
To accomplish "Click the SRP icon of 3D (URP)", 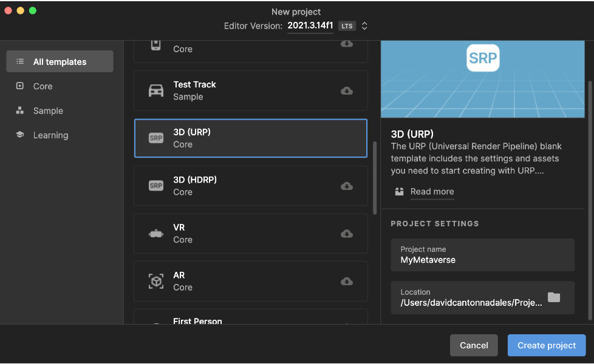I will (x=156, y=138).
